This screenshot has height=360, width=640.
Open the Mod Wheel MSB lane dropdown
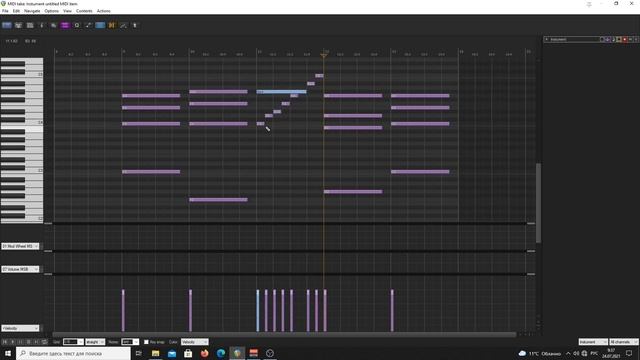point(20,246)
